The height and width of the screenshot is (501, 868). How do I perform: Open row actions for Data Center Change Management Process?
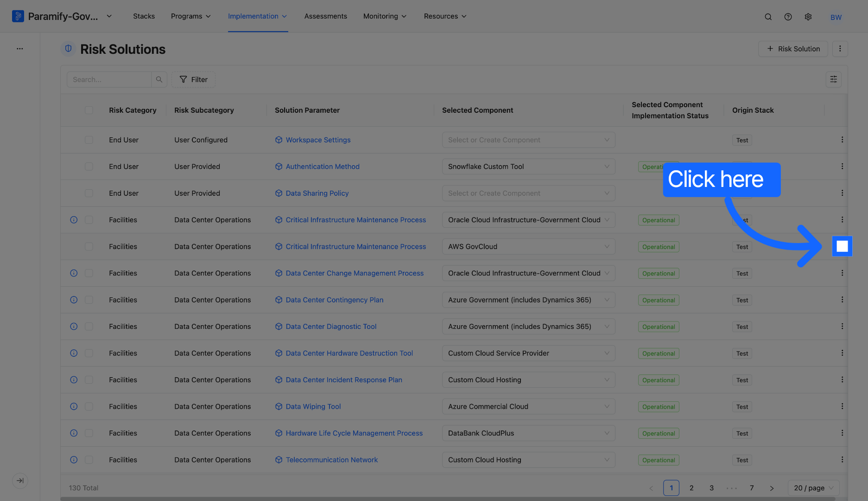[x=842, y=273]
